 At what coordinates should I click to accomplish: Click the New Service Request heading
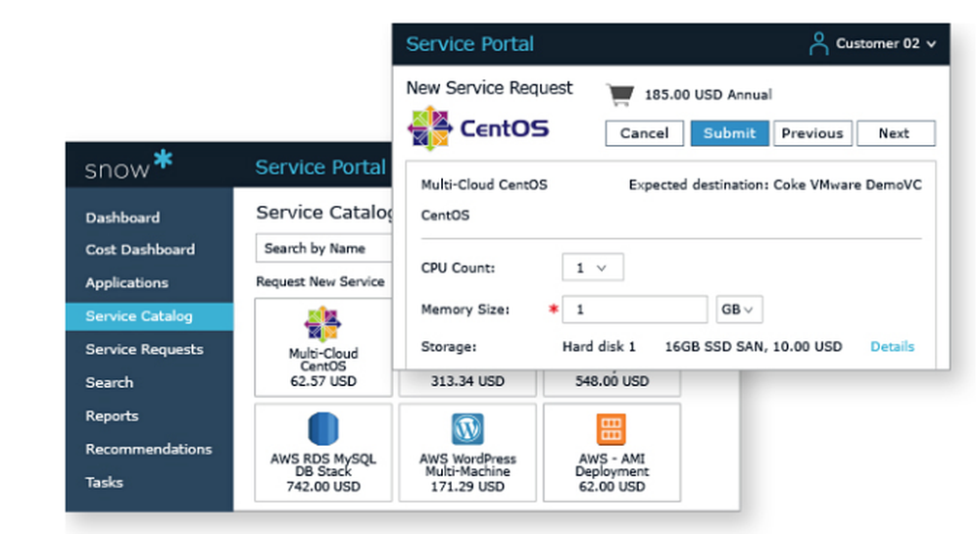[489, 88]
